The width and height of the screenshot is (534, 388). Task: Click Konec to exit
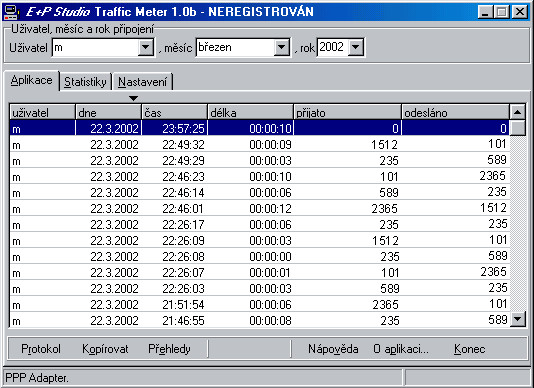coord(470,349)
